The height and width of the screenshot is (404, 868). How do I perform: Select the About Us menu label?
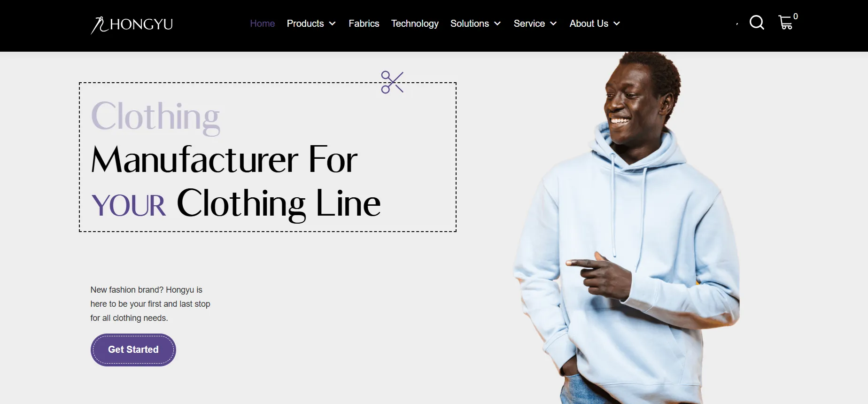(x=589, y=23)
